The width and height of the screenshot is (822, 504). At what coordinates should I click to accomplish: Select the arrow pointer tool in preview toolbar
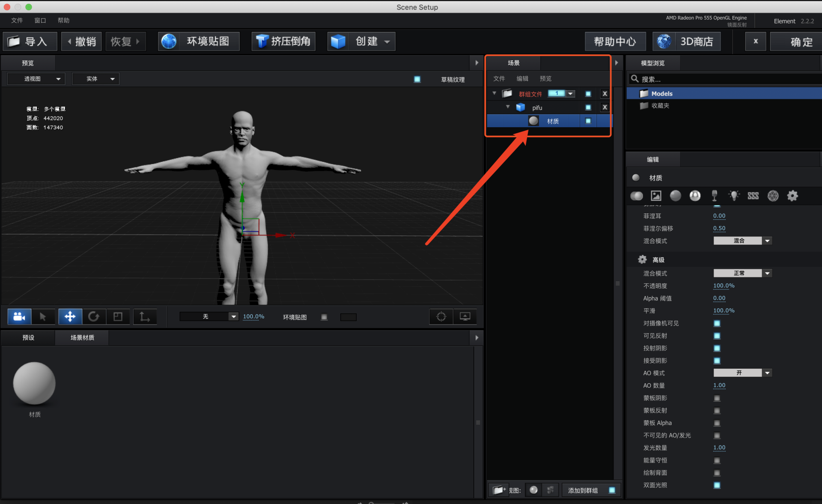[43, 317]
